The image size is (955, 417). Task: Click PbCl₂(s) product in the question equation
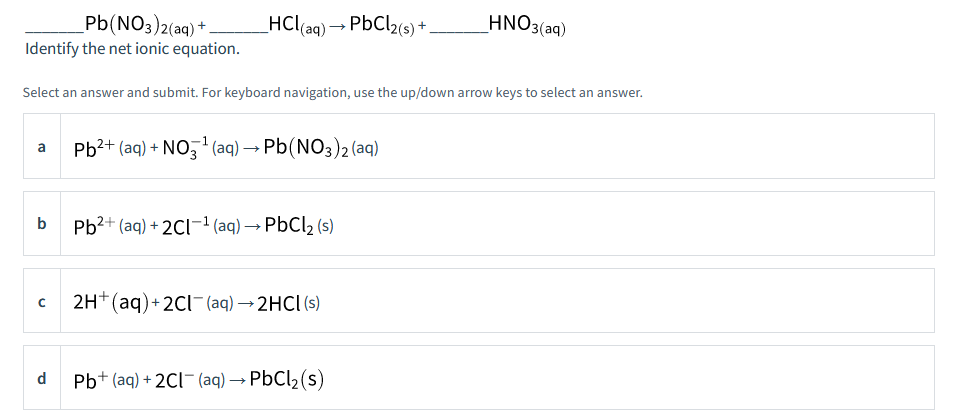point(382,26)
